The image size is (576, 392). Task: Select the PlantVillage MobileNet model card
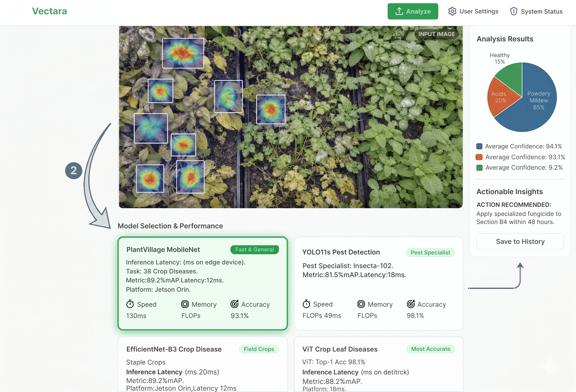tap(203, 283)
